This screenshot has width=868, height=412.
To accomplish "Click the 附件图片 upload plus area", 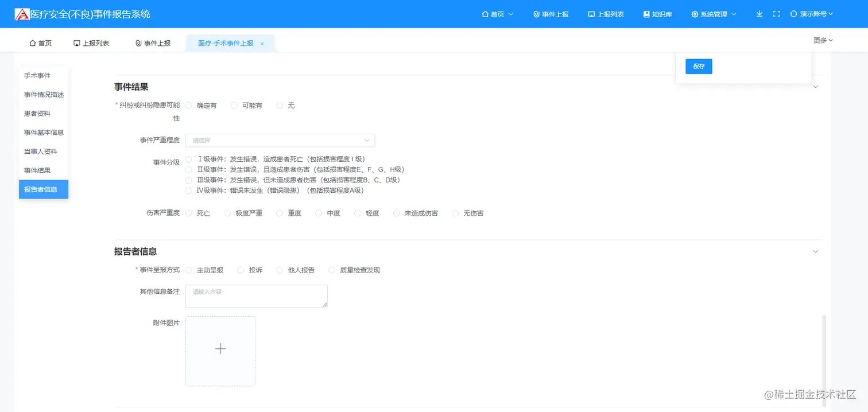I will [x=220, y=349].
